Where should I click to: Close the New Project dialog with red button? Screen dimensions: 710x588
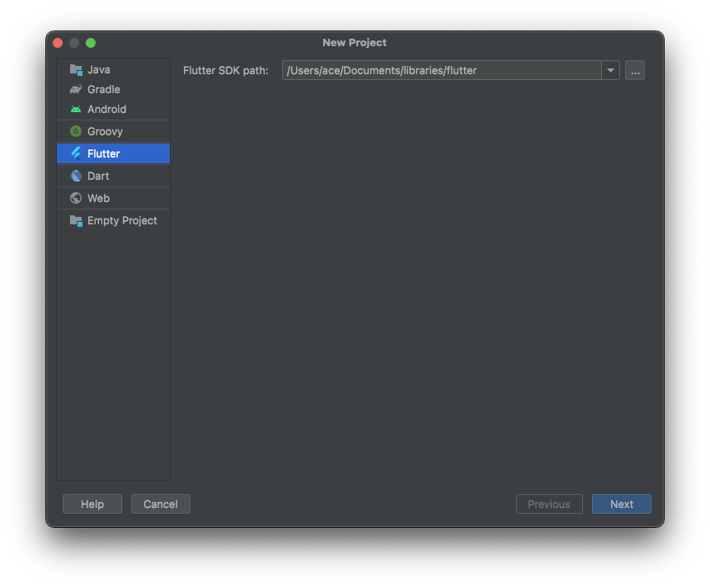tap(58, 43)
